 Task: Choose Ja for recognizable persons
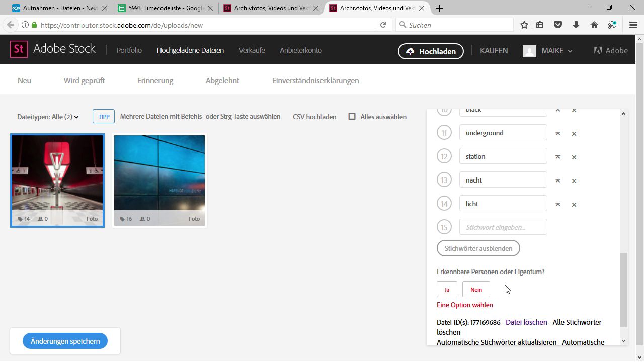click(447, 289)
